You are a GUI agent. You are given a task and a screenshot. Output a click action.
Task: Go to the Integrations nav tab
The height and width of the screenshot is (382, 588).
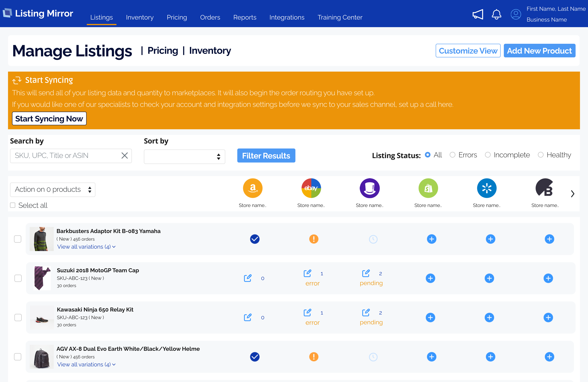(x=287, y=17)
